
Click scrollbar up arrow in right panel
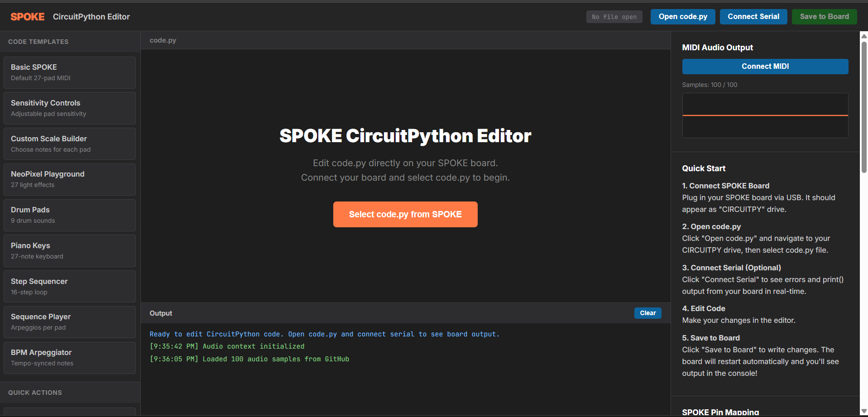point(864,36)
